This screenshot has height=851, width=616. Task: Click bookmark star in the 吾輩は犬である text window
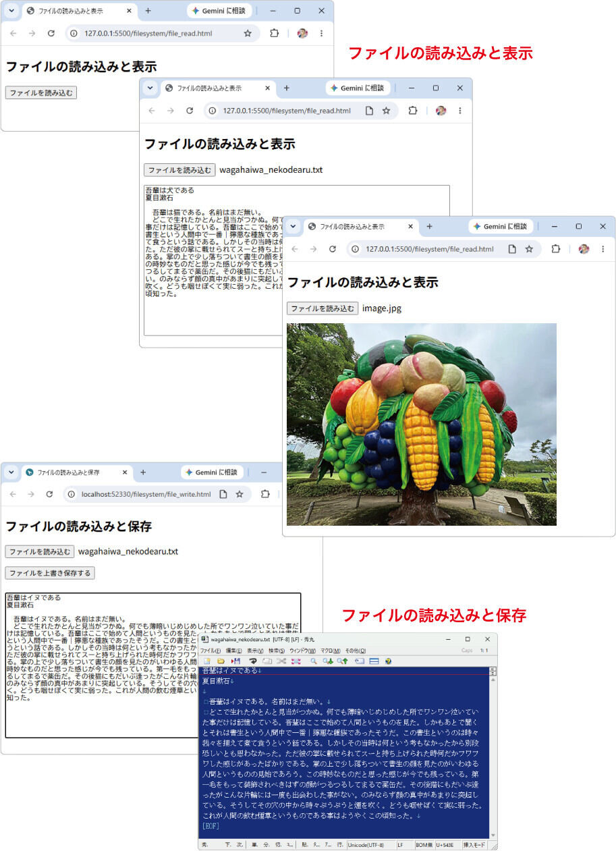pyautogui.click(x=386, y=111)
